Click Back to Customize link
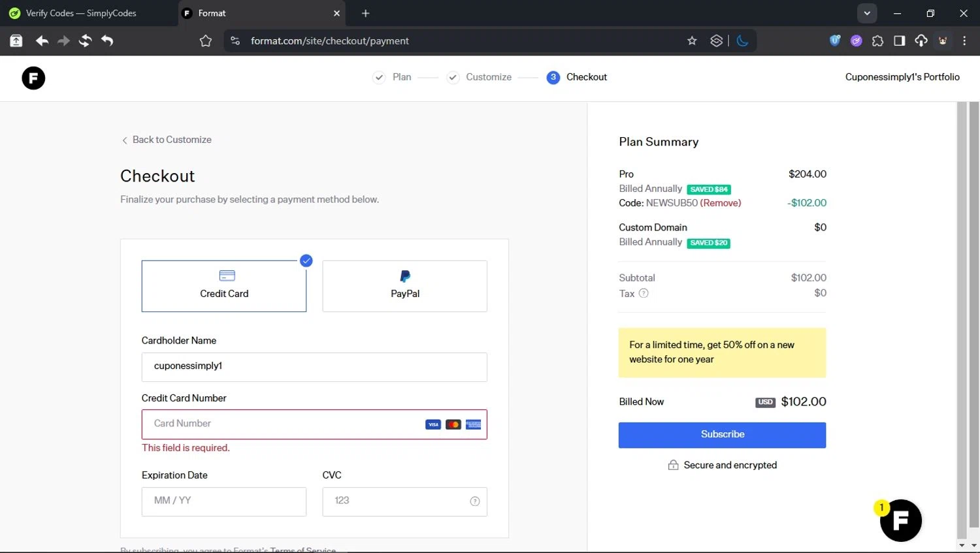This screenshot has width=980, height=553. (167, 140)
